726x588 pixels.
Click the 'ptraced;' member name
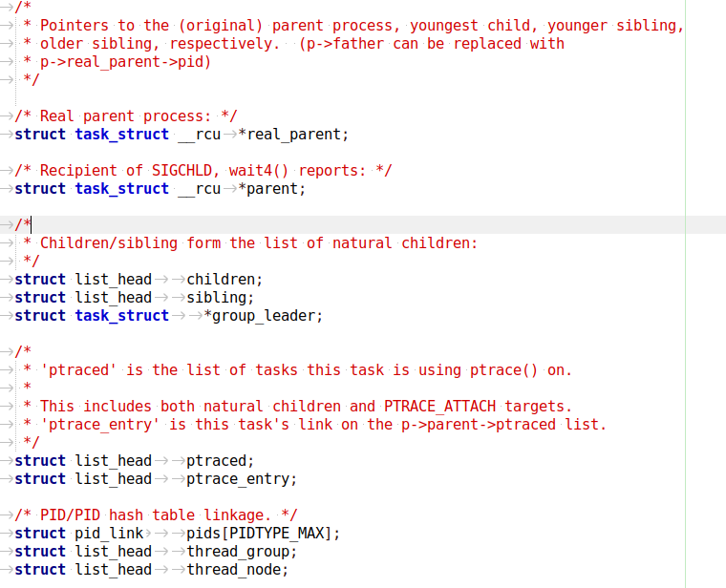221,461
